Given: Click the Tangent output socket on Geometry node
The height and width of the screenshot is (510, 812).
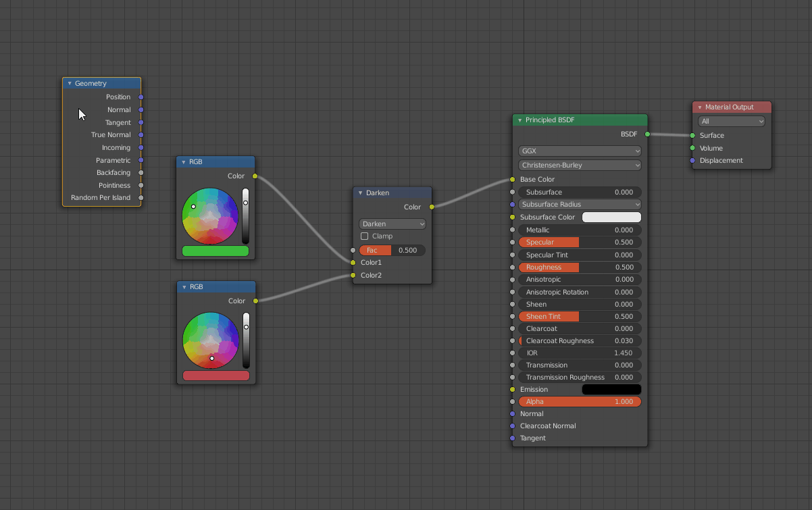Looking at the screenshot, I should [141, 123].
